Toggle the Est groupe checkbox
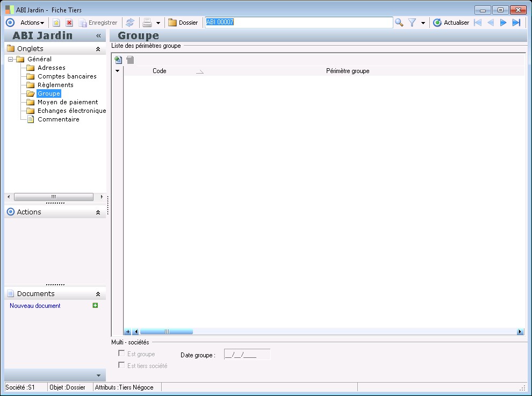This screenshot has height=396, width=532. click(121, 354)
